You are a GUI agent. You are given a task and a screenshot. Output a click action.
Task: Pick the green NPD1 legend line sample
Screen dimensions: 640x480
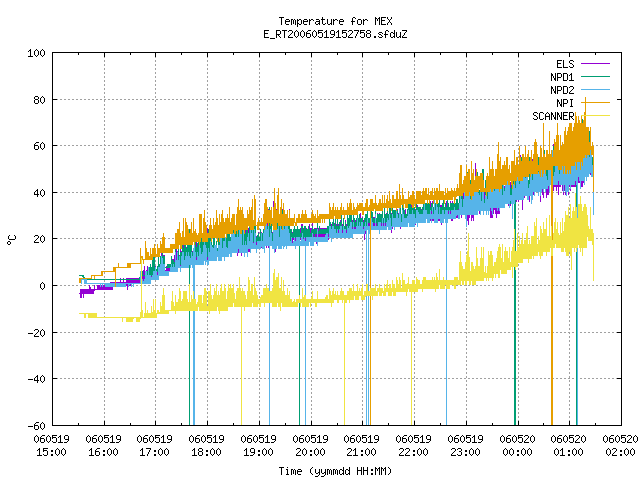pos(596,77)
